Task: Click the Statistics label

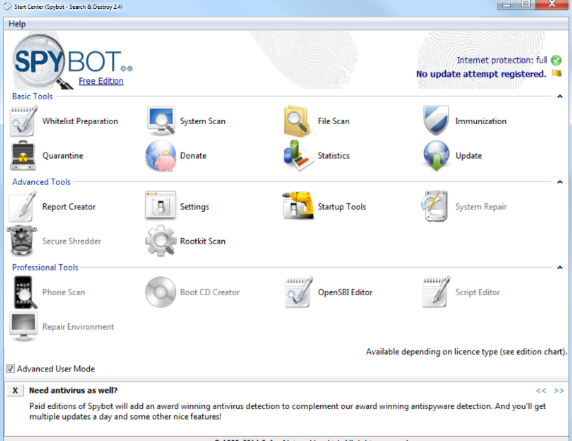Action: (333, 156)
